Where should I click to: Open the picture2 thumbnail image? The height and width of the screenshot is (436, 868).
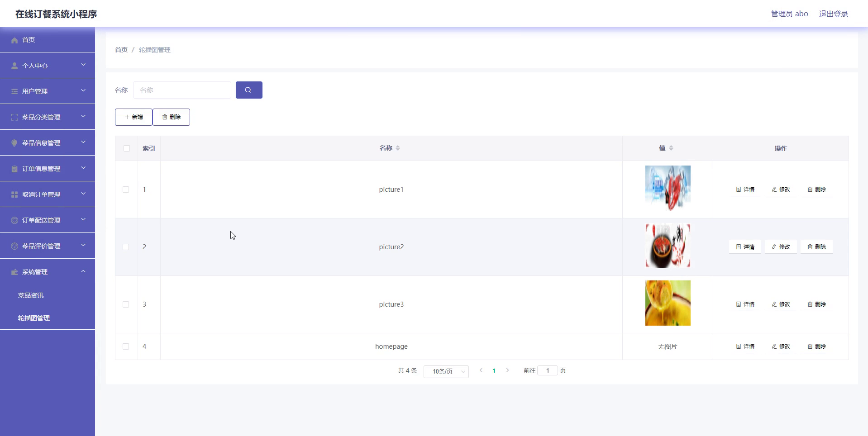[x=668, y=246]
